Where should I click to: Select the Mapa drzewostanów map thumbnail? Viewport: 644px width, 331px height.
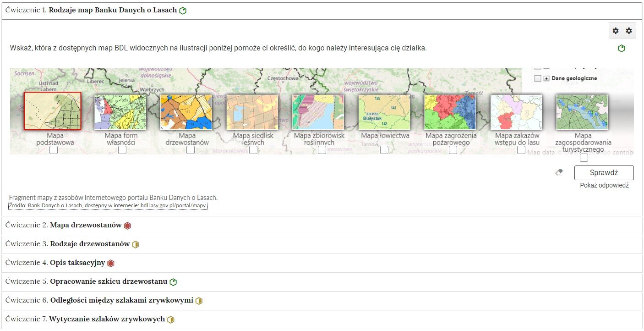click(186, 111)
